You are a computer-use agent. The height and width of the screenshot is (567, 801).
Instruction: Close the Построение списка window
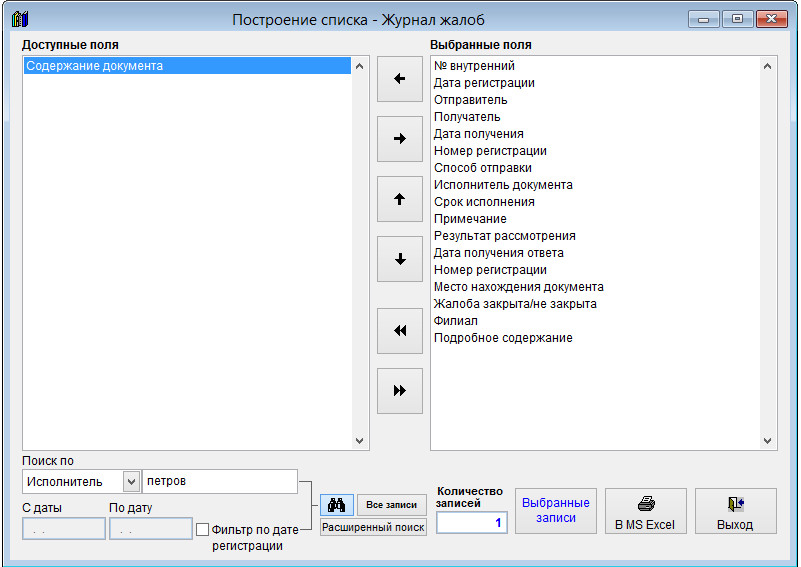point(771,19)
